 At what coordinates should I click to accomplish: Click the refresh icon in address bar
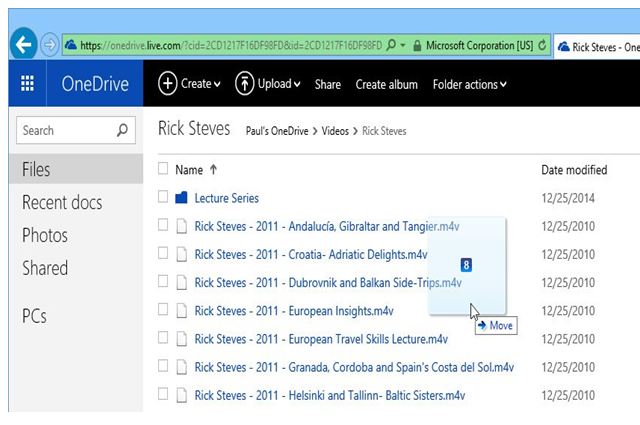pyautogui.click(x=543, y=45)
